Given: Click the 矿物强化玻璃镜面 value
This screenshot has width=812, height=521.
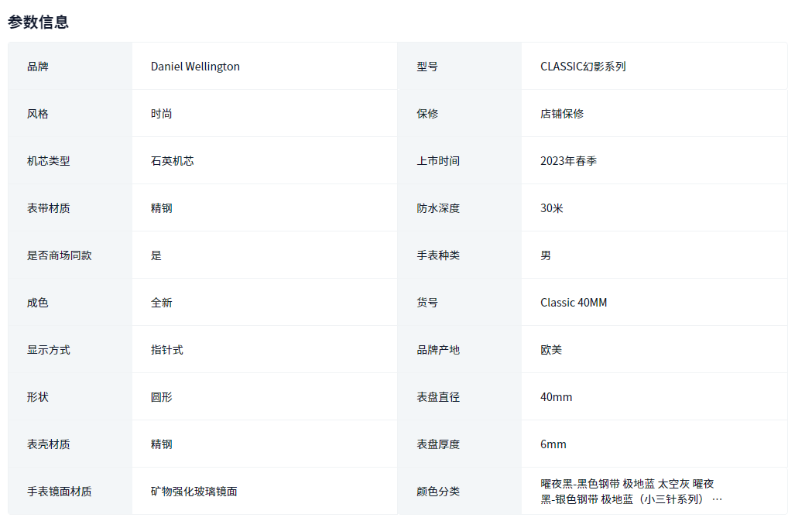Looking at the screenshot, I should click(194, 491).
